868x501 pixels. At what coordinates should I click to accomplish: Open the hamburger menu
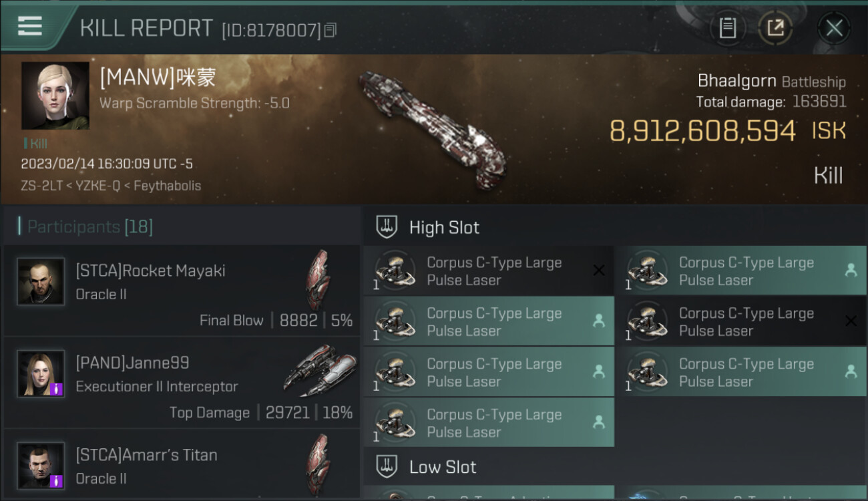click(30, 26)
